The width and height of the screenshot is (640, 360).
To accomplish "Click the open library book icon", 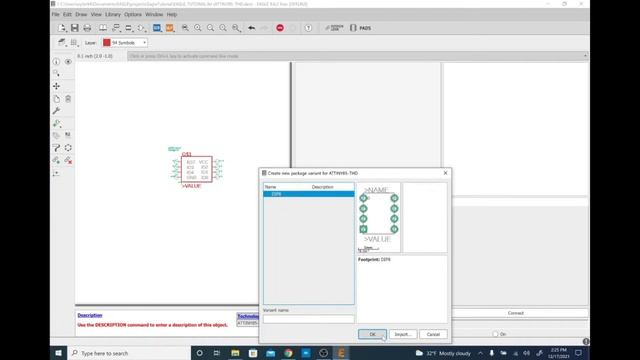I will 103,28.
